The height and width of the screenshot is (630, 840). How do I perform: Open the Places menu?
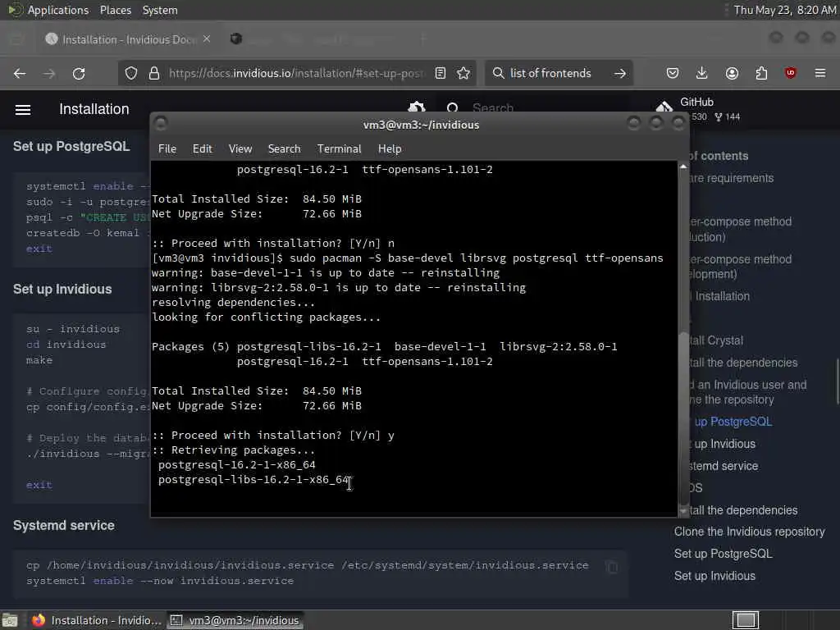tap(115, 10)
